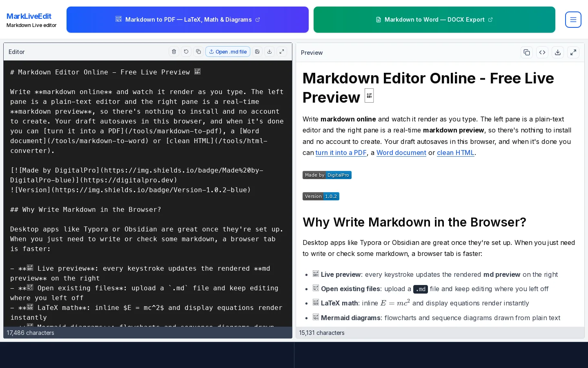
Task: Click the '.md' inline code chip in the preview
Action: pos(421,289)
